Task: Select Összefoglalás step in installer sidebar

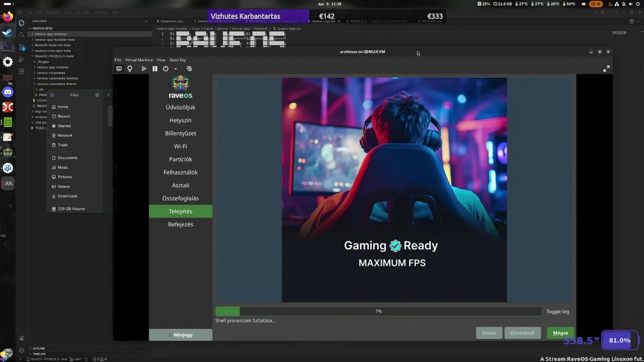Action: [181, 199]
